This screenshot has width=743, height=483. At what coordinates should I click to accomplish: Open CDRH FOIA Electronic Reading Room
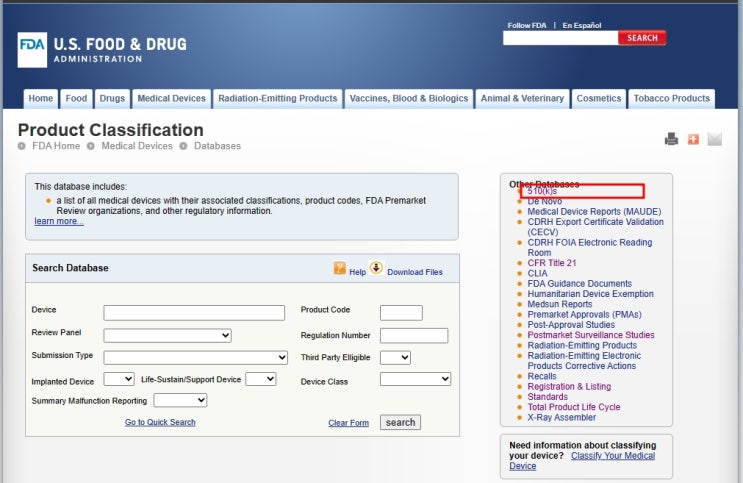(590, 247)
